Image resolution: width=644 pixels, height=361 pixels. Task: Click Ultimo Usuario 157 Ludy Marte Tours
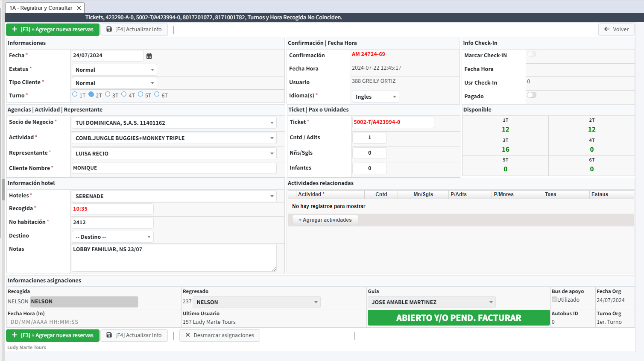pyautogui.click(x=209, y=322)
